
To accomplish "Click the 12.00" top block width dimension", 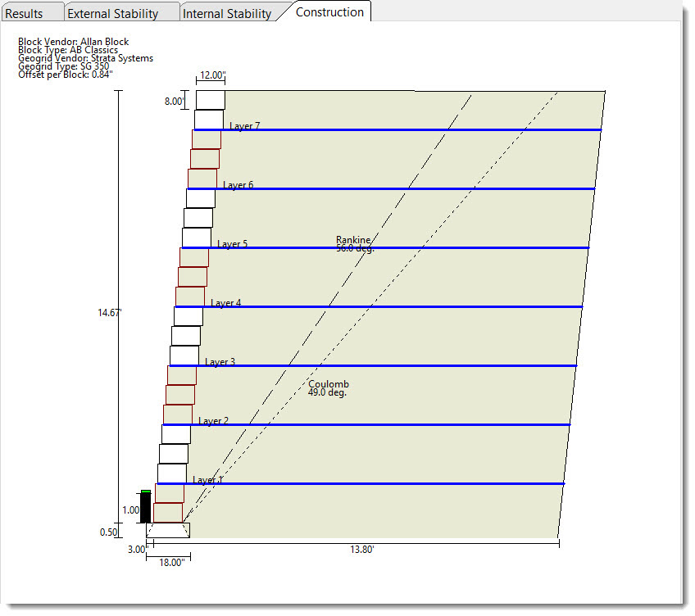I will tap(211, 75).
